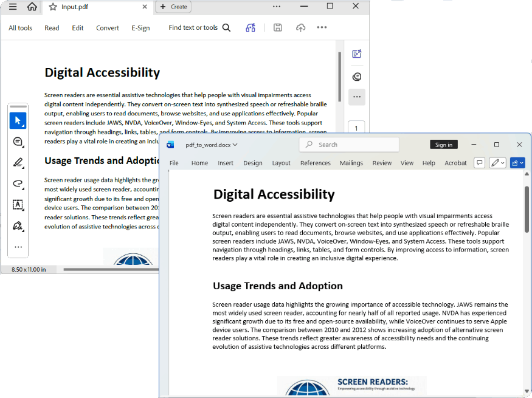Click the Sign in button in Word

pyautogui.click(x=443, y=145)
